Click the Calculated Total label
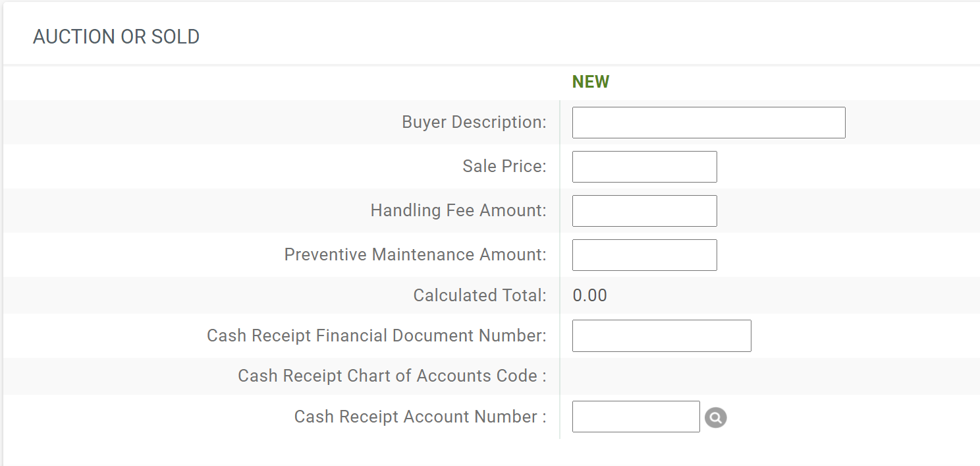Screen dimensions: 980x466 479,295
